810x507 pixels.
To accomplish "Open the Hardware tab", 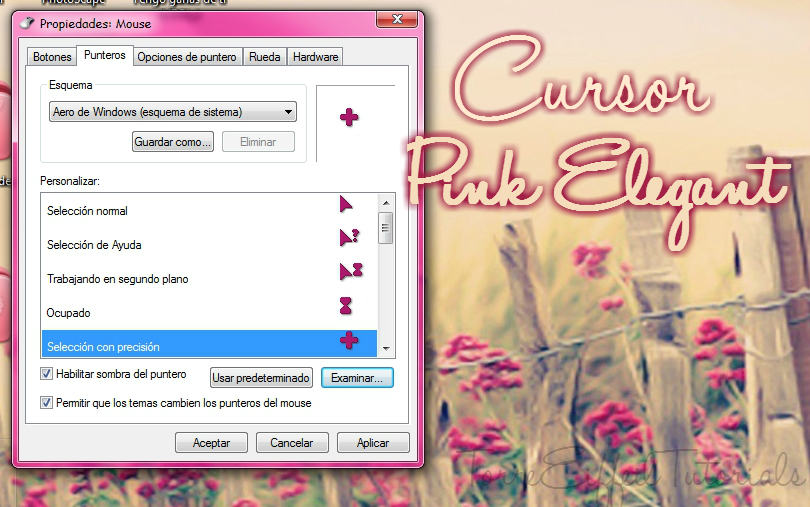I will [316, 57].
